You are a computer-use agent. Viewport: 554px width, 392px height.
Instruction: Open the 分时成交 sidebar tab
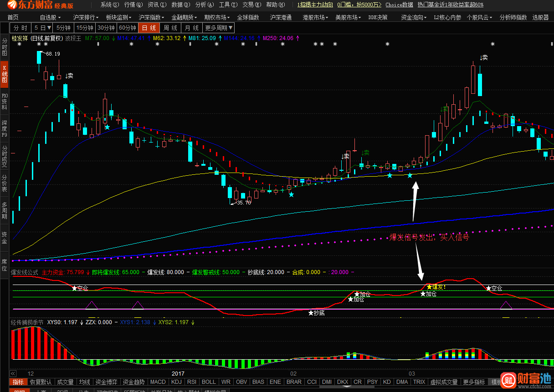(5, 156)
